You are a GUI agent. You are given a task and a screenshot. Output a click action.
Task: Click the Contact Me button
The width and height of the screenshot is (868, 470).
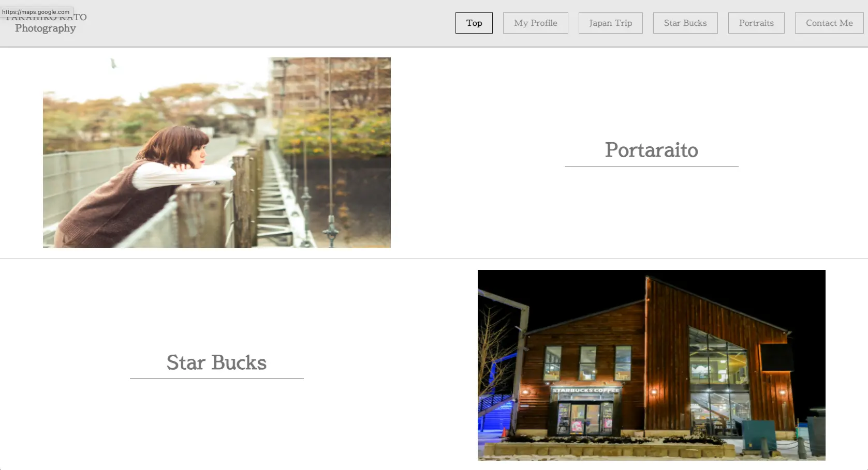pos(829,23)
